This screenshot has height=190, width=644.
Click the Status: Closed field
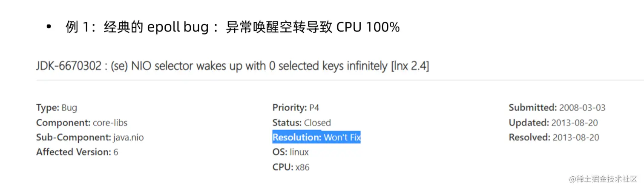tap(302, 123)
